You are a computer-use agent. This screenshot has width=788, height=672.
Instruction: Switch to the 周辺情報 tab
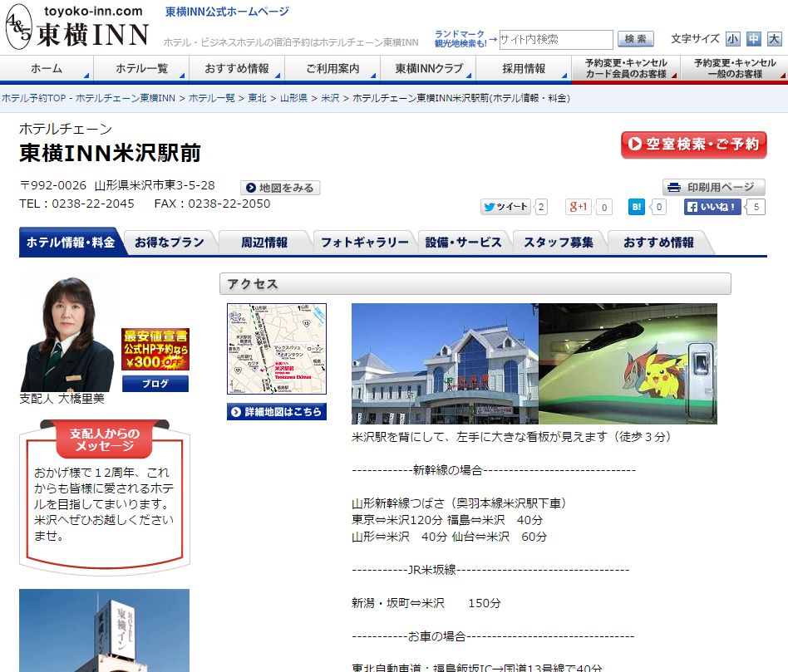(x=264, y=243)
